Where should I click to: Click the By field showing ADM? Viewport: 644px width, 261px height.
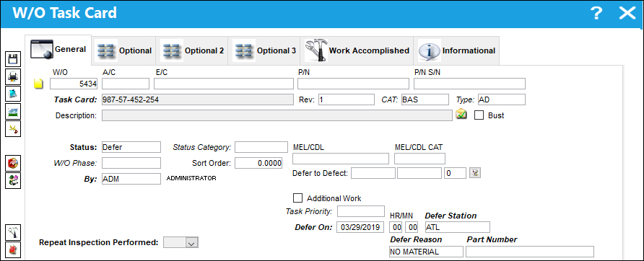[131, 179]
